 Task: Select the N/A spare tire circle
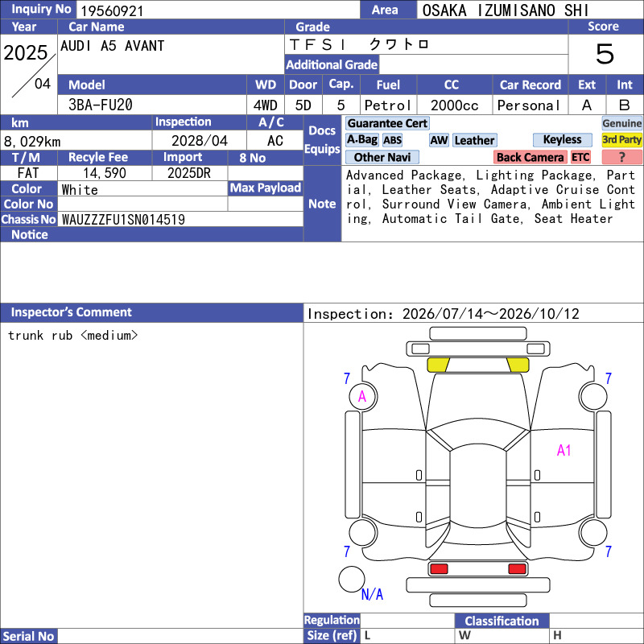coord(352,579)
